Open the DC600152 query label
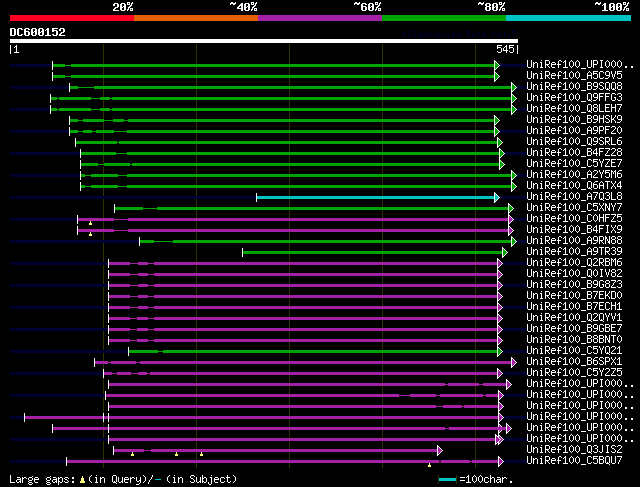Screen dimensions: 640x487 pos(38,32)
